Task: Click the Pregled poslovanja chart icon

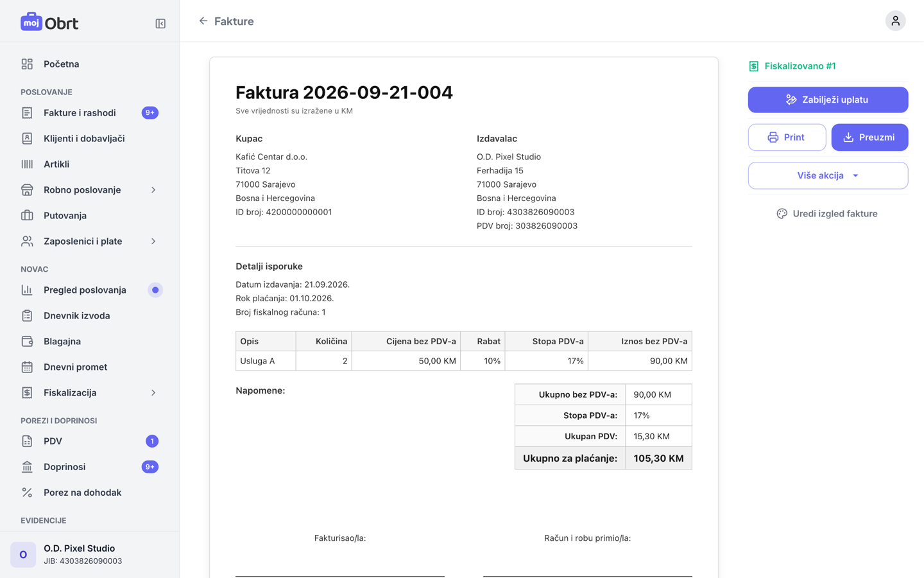Action: tap(27, 290)
